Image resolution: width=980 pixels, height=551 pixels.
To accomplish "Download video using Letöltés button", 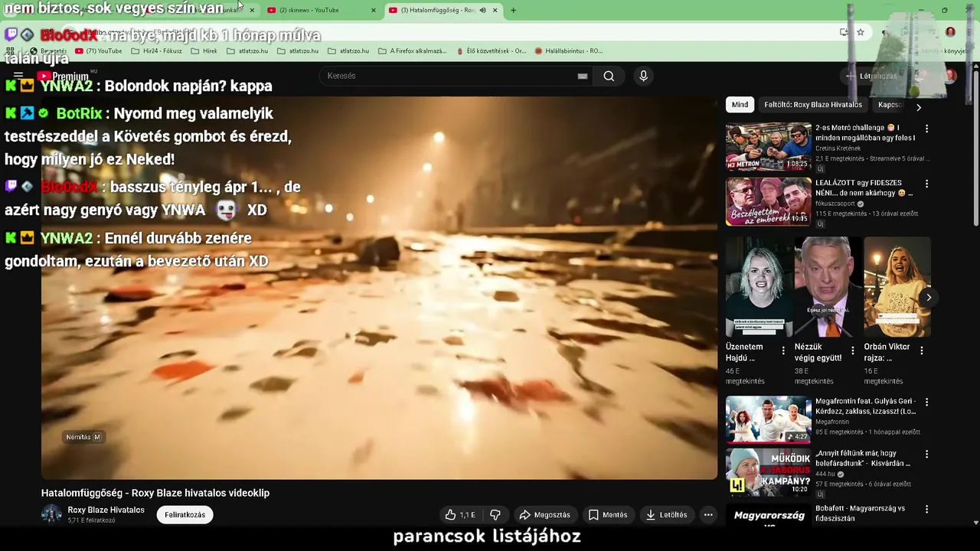I will (666, 515).
